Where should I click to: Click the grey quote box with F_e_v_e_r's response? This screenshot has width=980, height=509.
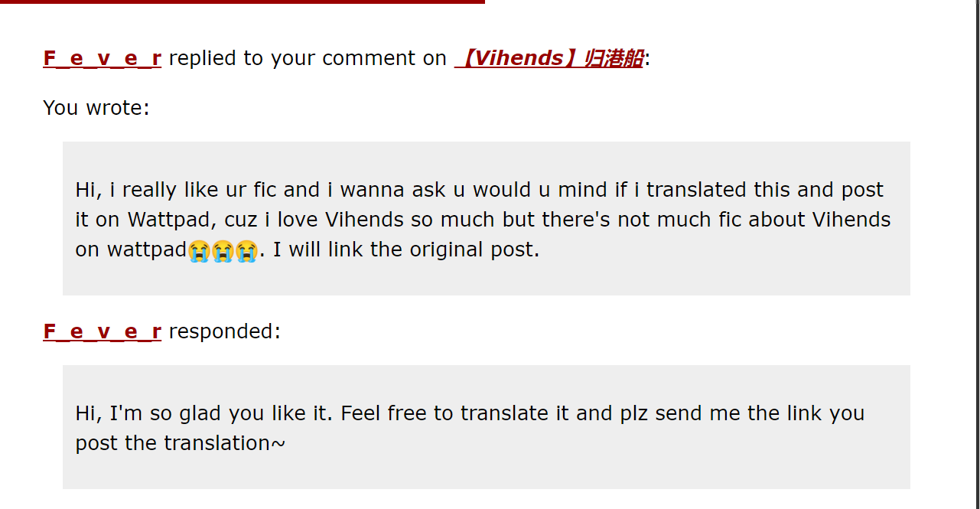click(487, 427)
